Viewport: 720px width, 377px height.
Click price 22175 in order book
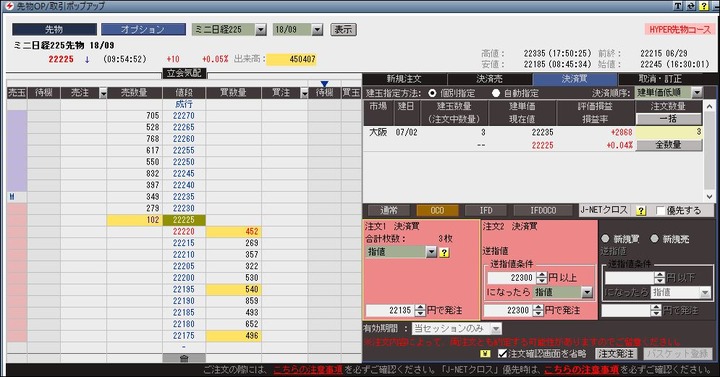pyautogui.click(x=184, y=336)
